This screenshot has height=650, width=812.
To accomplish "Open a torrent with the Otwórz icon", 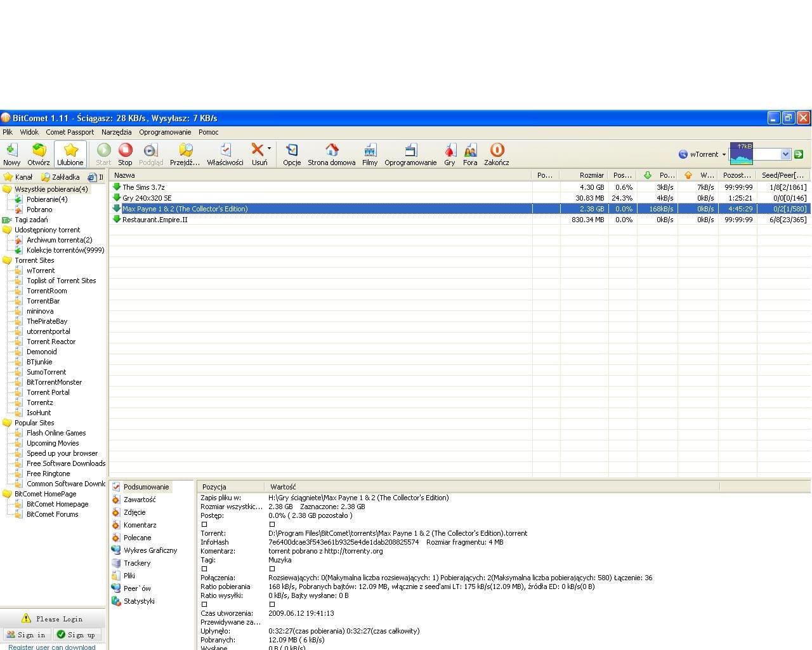I will [x=39, y=154].
